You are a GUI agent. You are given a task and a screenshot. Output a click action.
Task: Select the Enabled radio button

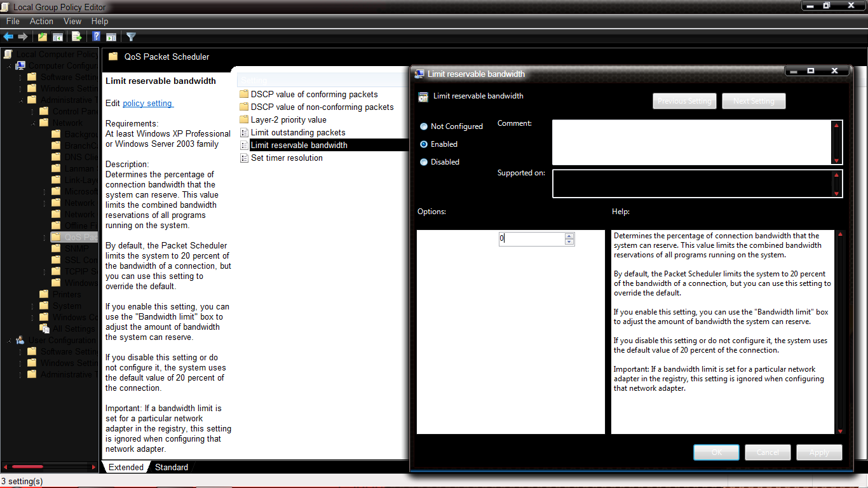pyautogui.click(x=423, y=144)
